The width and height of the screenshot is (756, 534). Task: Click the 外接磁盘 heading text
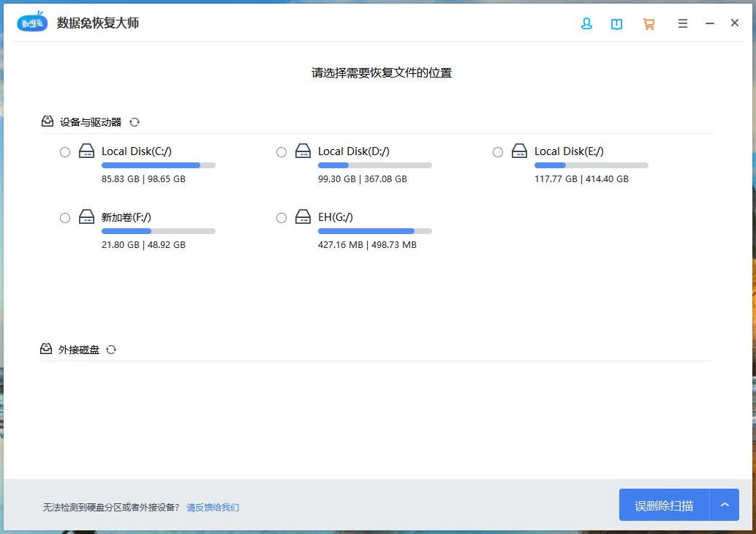(78, 350)
